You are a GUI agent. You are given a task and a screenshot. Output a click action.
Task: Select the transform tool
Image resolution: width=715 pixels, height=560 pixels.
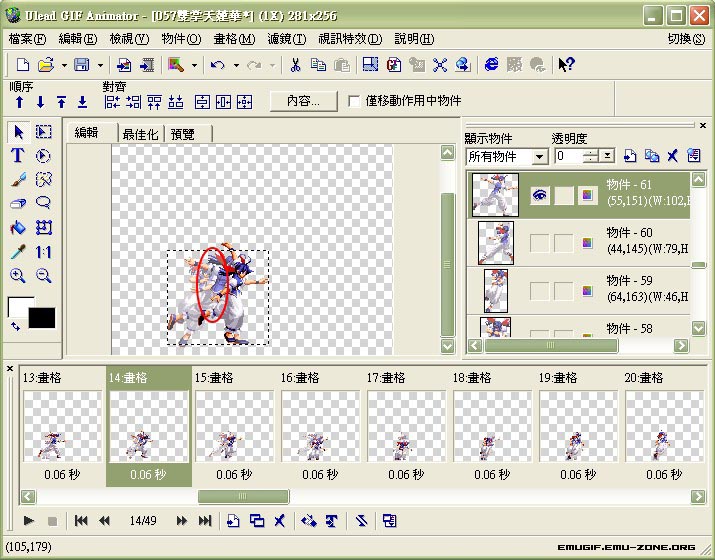click(44, 227)
